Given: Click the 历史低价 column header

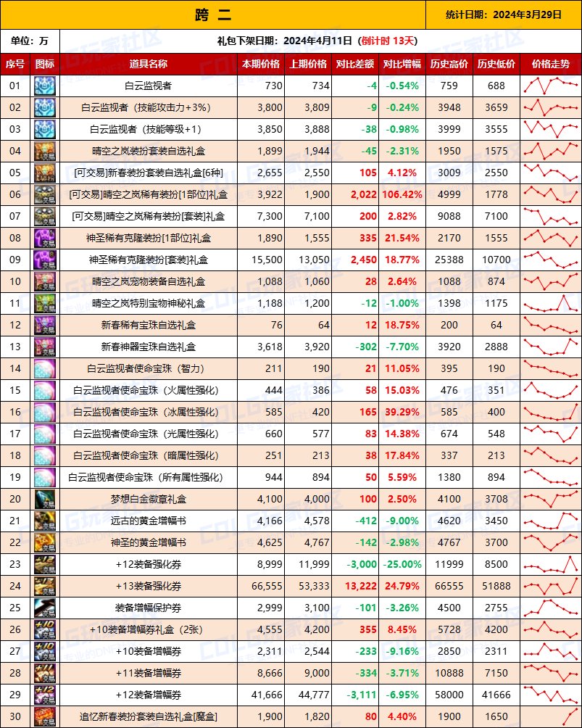Looking at the screenshot, I should point(496,64).
